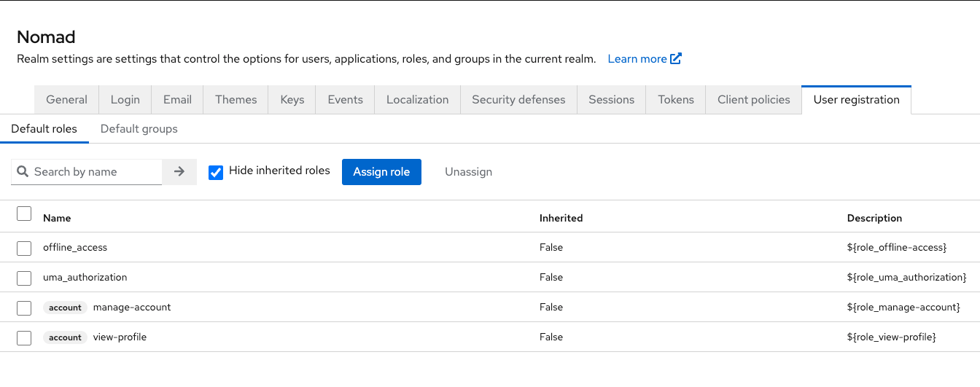Open the Keys tab
This screenshot has height=387, width=980.
[x=292, y=100]
